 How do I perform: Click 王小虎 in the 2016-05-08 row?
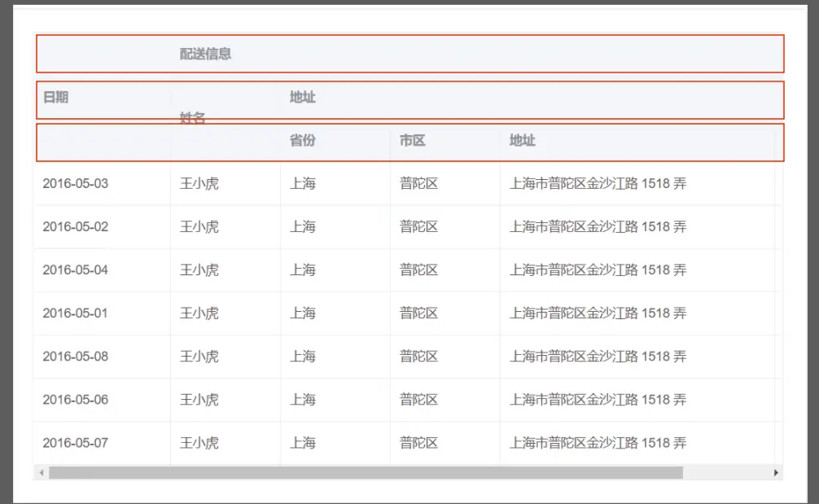click(x=199, y=357)
